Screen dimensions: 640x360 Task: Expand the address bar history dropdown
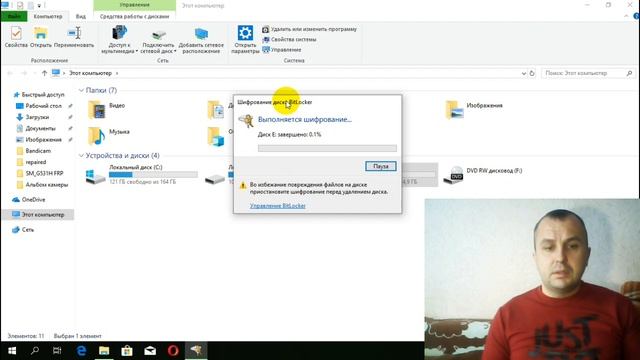coord(524,73)
